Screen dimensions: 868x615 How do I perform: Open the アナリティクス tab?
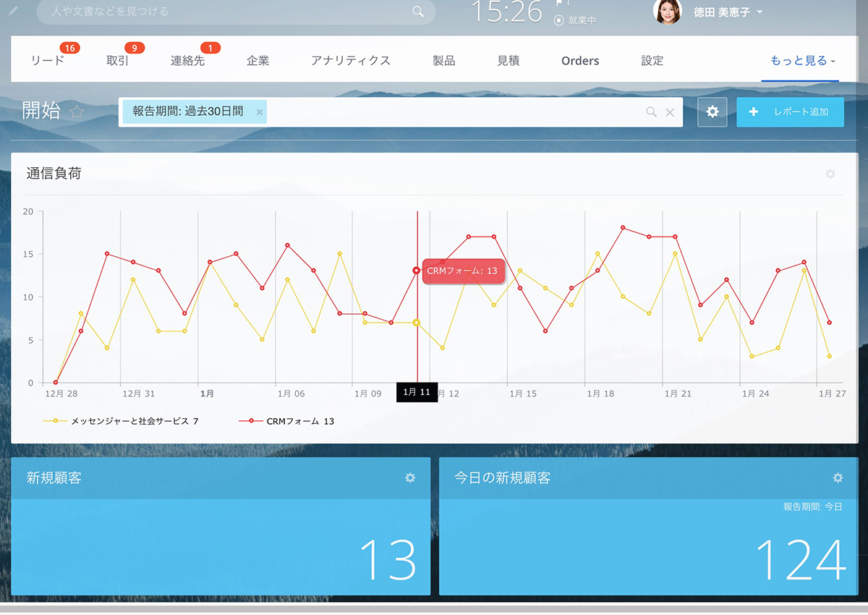[x=351, y=61]
